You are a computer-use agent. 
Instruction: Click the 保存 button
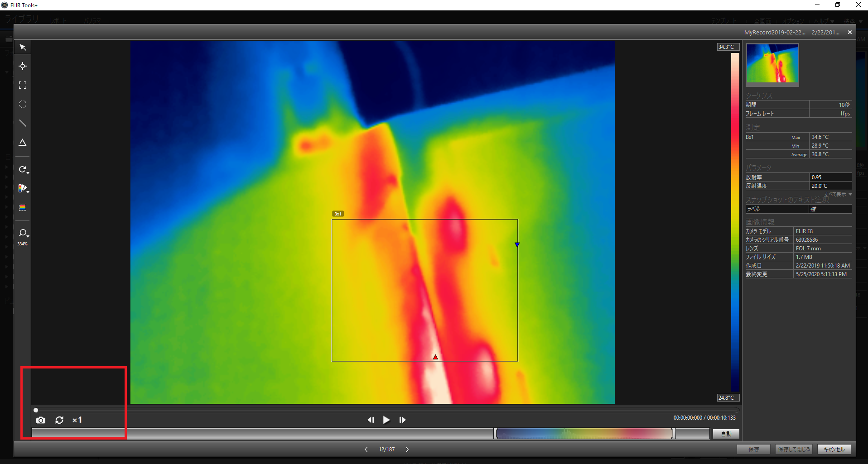coord(753,449)
